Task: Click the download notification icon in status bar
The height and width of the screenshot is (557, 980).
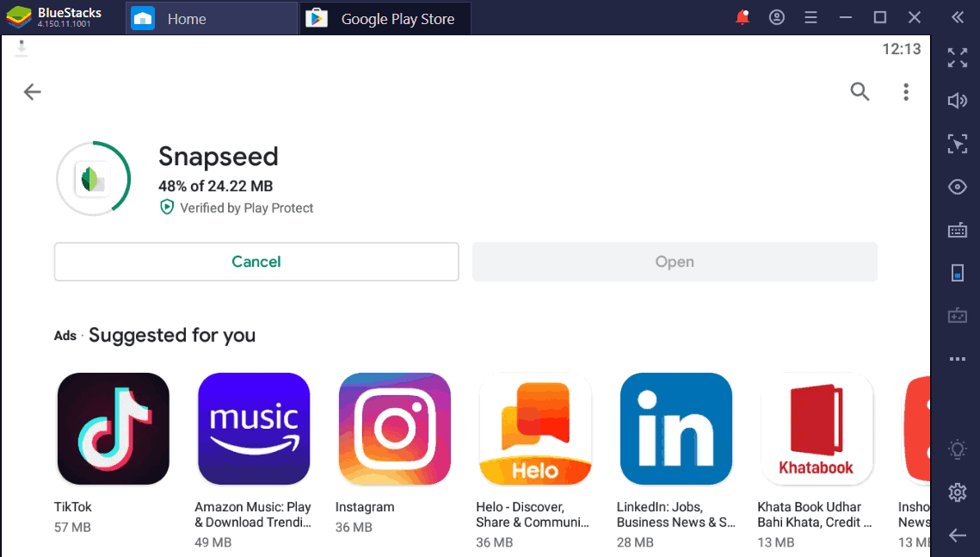Action: (22, 48)
